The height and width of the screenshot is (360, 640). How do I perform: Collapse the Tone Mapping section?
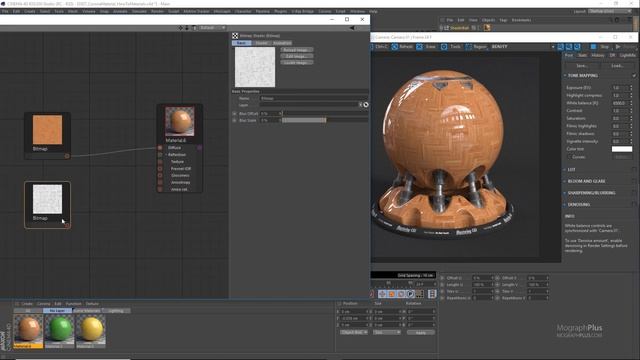(565, 76)
